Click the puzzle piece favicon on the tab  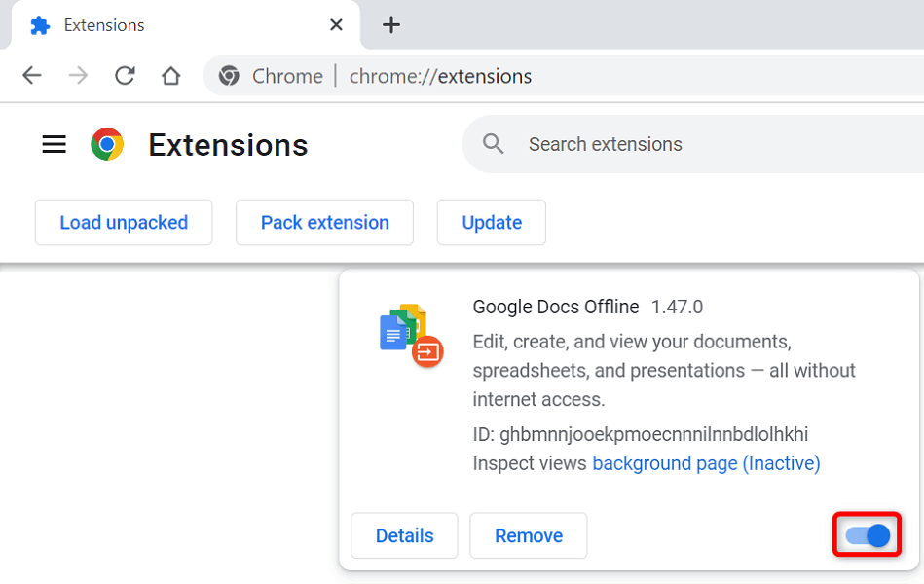tap(39, 24)
